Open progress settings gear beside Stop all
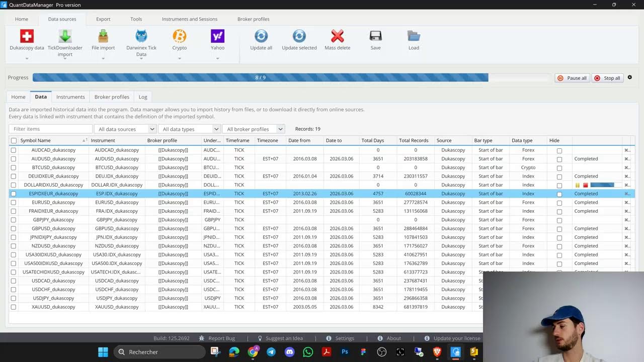The height and width of the screenshot is (362, 644). [629, 77]
